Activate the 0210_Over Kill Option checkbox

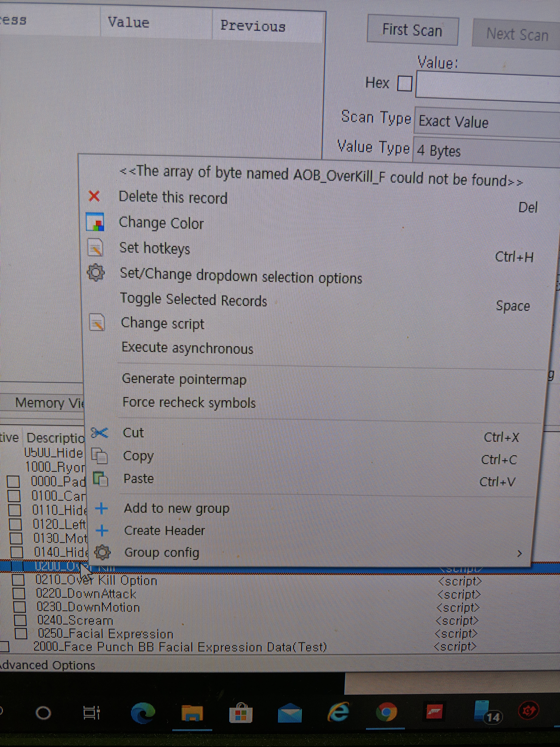click(18, 580)
